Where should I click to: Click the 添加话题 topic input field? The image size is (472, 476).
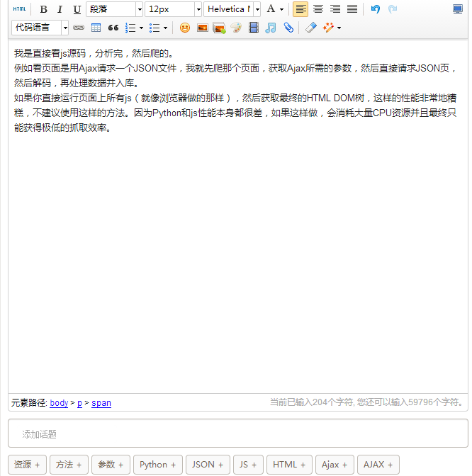click(238, 433)
